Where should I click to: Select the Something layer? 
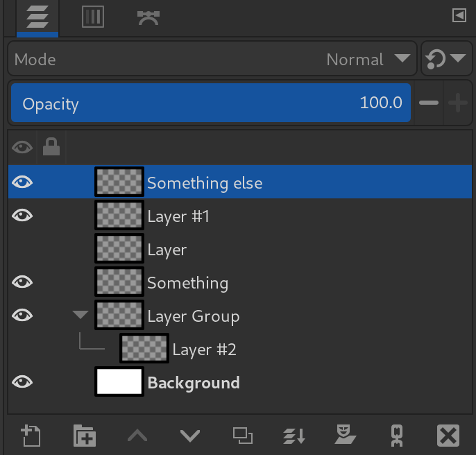[x=240, y=282]
